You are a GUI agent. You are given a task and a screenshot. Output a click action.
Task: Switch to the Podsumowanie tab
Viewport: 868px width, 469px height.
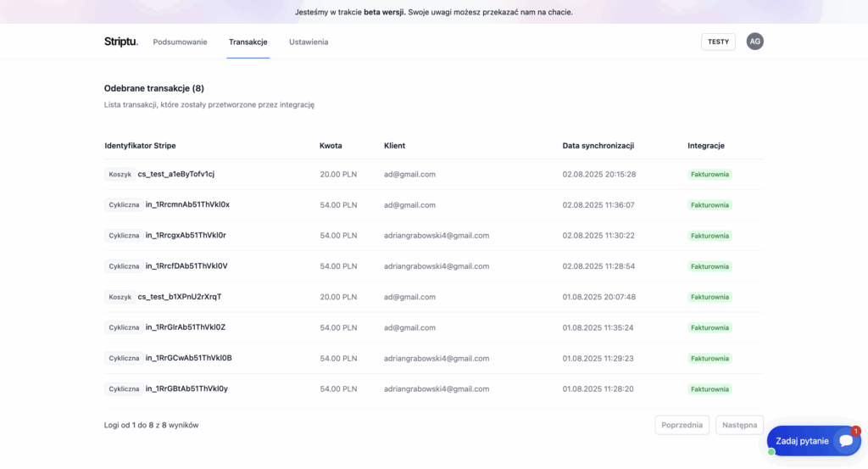(x=180, y=42)
